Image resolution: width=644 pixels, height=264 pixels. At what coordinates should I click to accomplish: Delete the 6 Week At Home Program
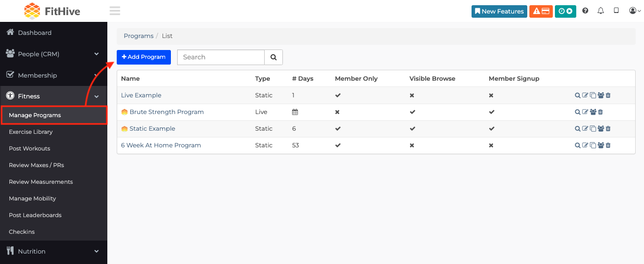pos(608,145)
